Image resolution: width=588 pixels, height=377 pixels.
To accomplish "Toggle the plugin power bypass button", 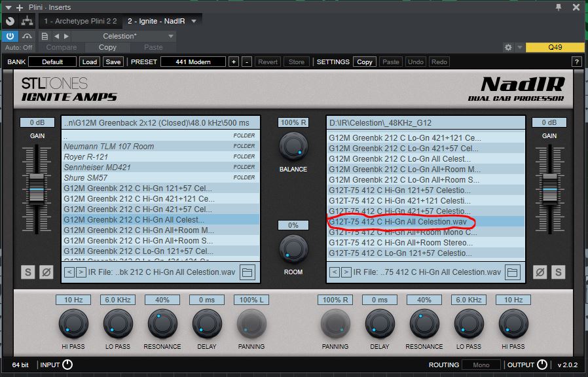I will pyautogui.click(x=10, y=36).
